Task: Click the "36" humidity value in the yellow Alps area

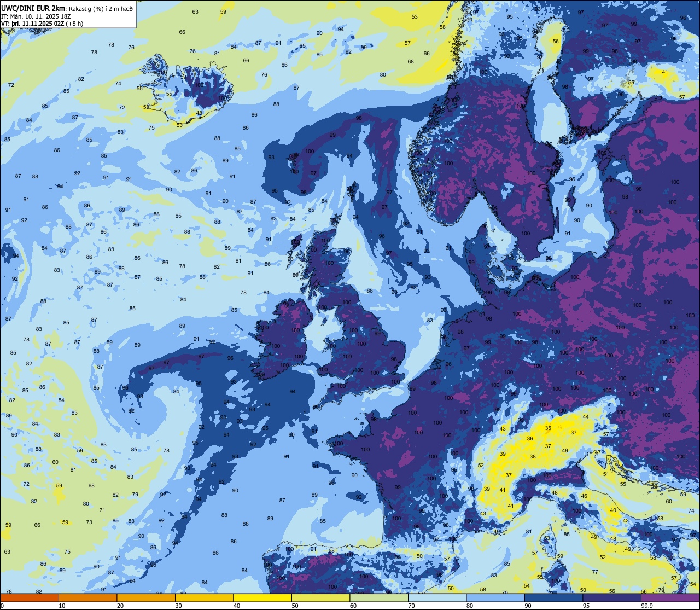Action: pyautogui.click(x=530, y=439)
